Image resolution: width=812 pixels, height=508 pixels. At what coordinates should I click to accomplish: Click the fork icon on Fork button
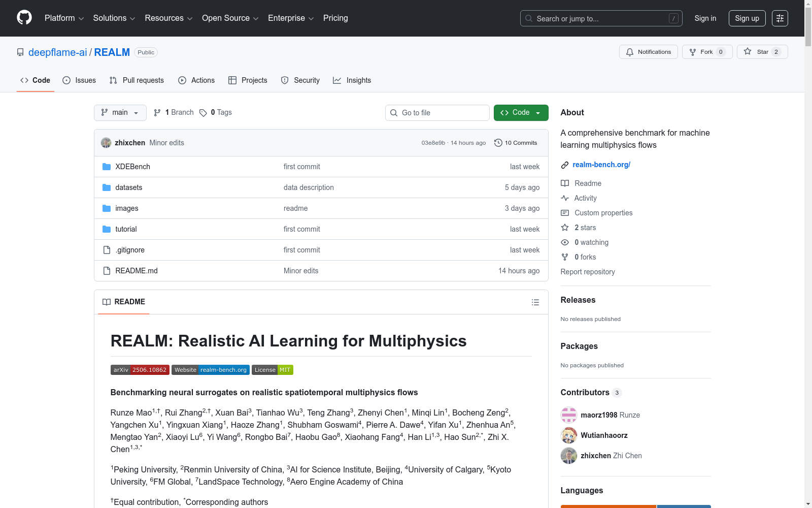pos(693,52)
